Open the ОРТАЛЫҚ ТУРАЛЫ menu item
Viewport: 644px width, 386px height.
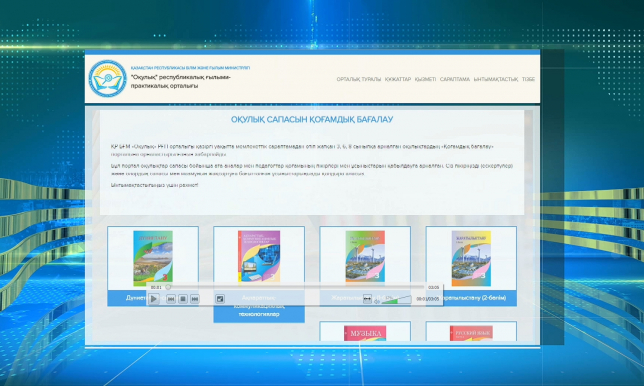coord(359,79)
